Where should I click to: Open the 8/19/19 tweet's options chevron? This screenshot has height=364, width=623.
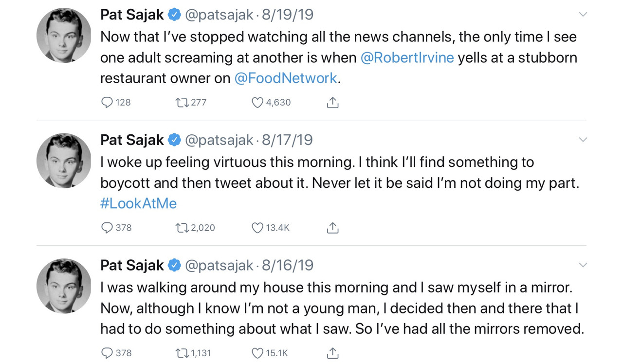coord(583,15)
